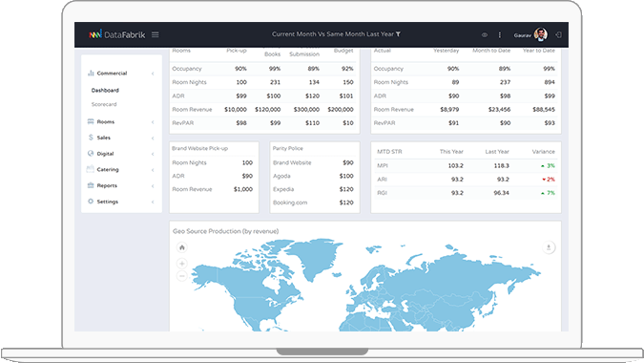Click the map home reset icon
The height and width of the screenshot is (363, 644).
coord(182,247)
